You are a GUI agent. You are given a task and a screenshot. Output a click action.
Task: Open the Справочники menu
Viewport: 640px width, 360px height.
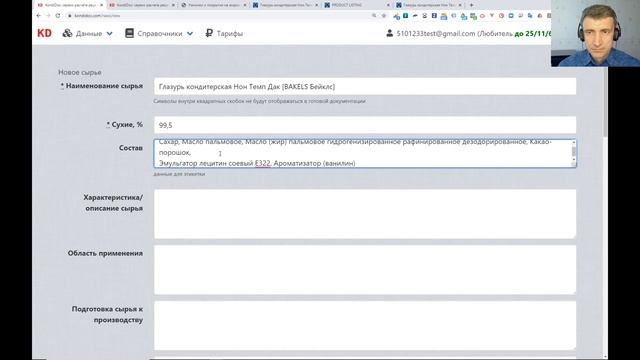(x=159, y=33)
